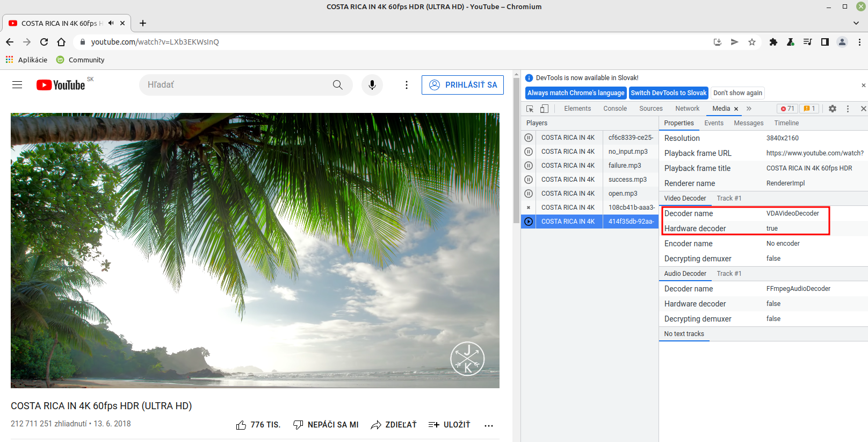Click the Hľadať search input field
The image size is (868, 442).
[236, 85]
